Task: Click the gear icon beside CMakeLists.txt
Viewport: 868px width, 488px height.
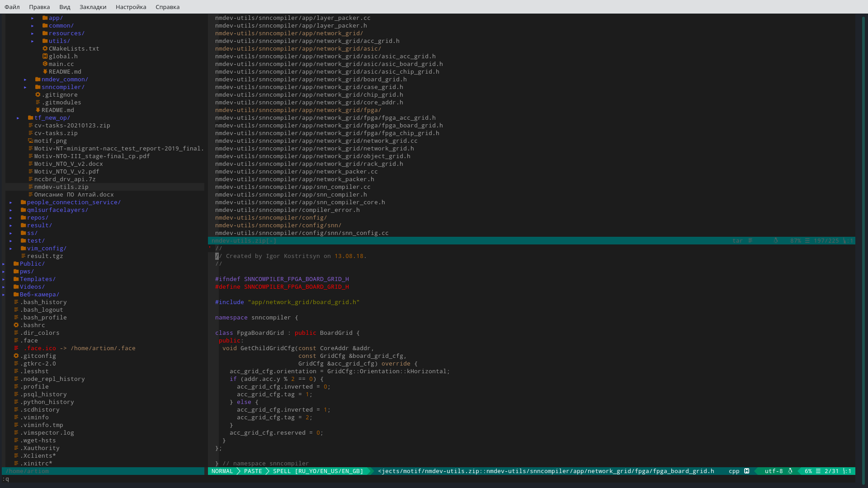Action: coord(45,49)
